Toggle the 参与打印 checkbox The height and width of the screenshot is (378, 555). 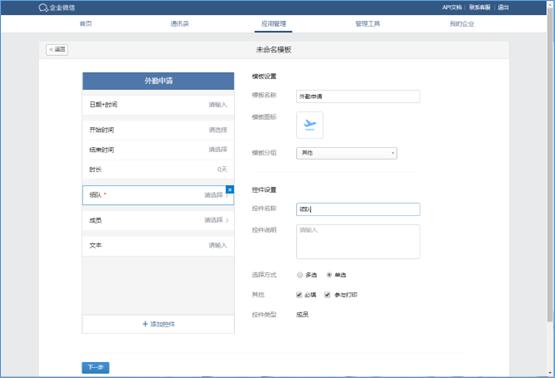click(x=327, y=294)
